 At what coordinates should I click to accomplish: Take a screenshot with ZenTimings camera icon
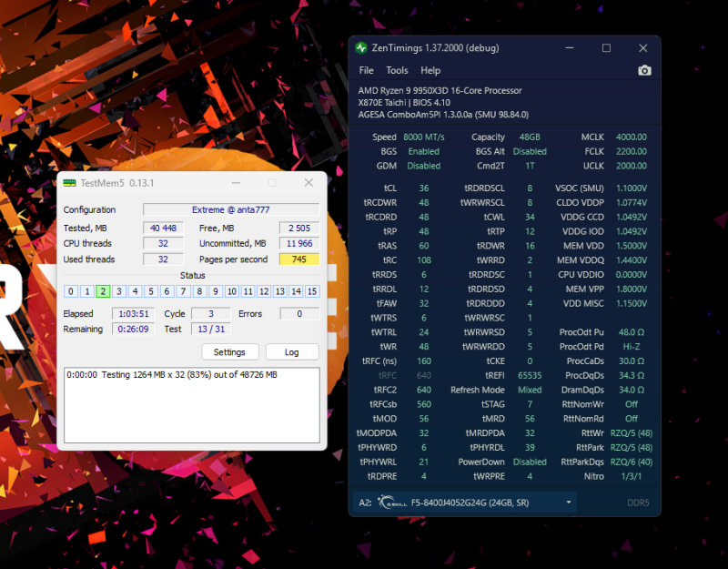[644, 71]
